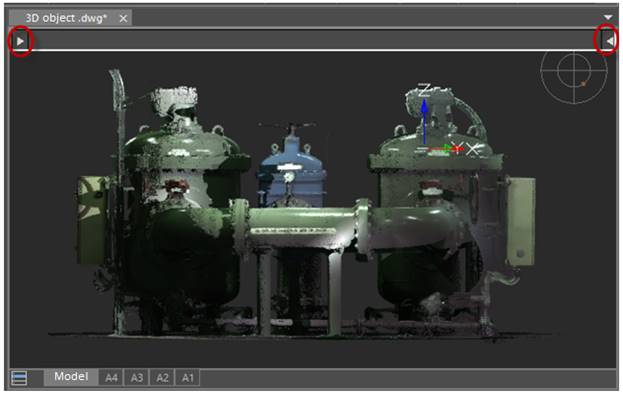Expand the right panel arrow button

click(609, 41)
